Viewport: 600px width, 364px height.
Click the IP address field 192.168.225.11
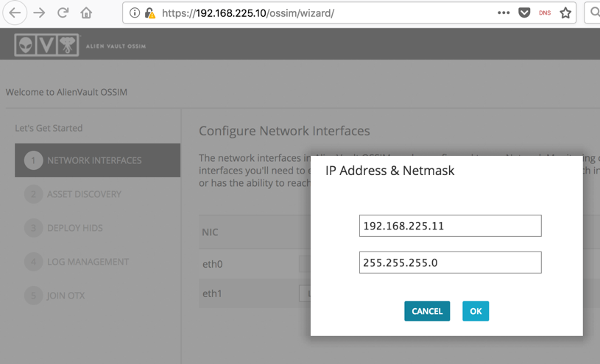click(x=450, y=226)
